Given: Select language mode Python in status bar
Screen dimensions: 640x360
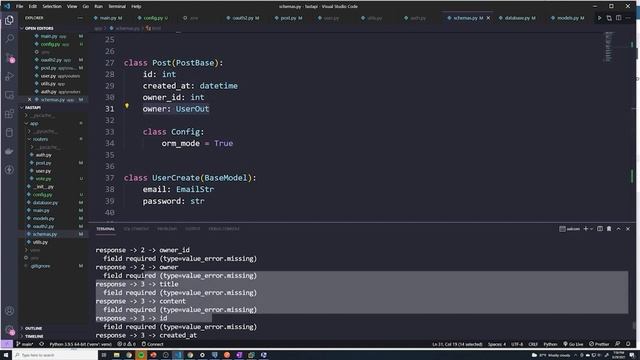Looking at the screenshot, I should tap(550, 344).
